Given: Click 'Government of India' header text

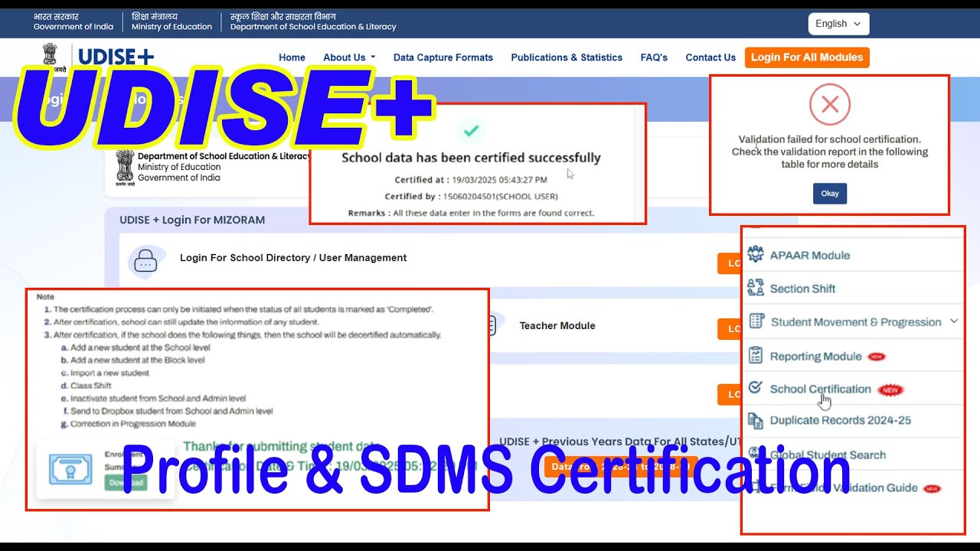Looking at the screenshot, I should 73,27.
